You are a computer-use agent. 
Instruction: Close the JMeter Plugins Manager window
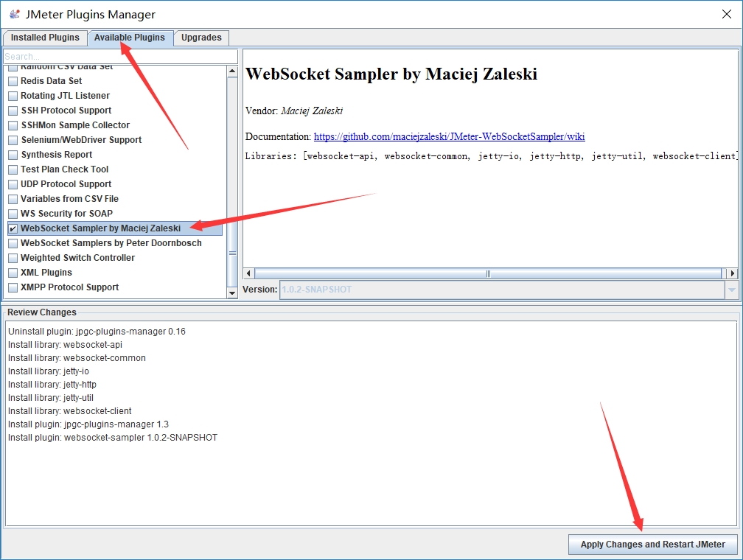point(727,14)
